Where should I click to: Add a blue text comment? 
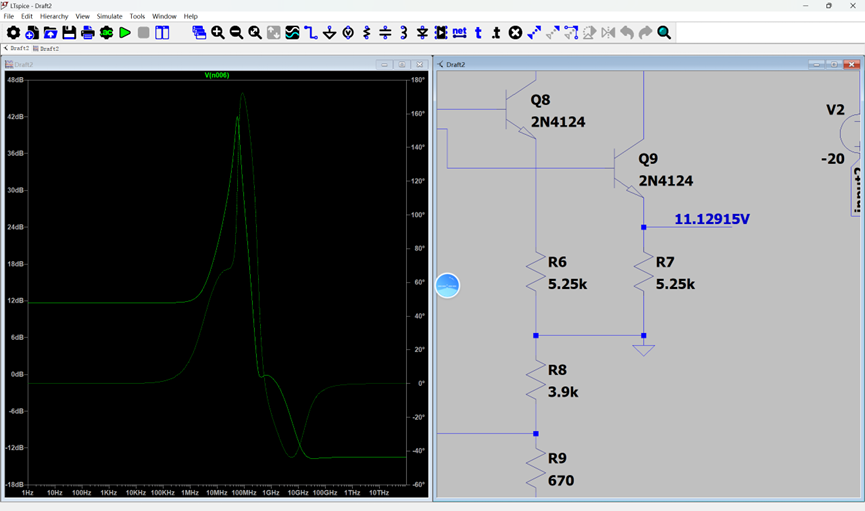click(478, 33)
